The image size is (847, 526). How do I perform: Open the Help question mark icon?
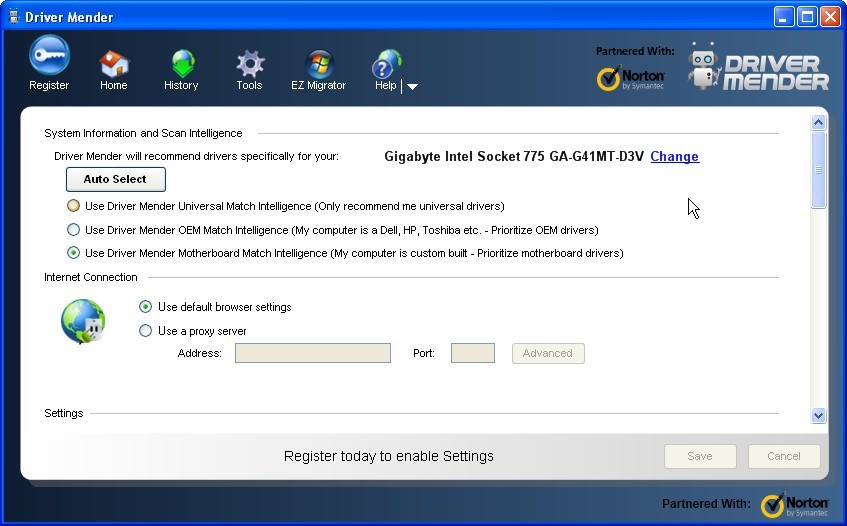point(386,64)
